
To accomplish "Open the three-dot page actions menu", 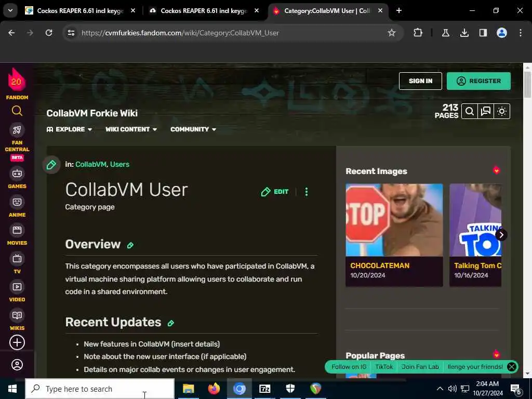I will pos(307,192).
